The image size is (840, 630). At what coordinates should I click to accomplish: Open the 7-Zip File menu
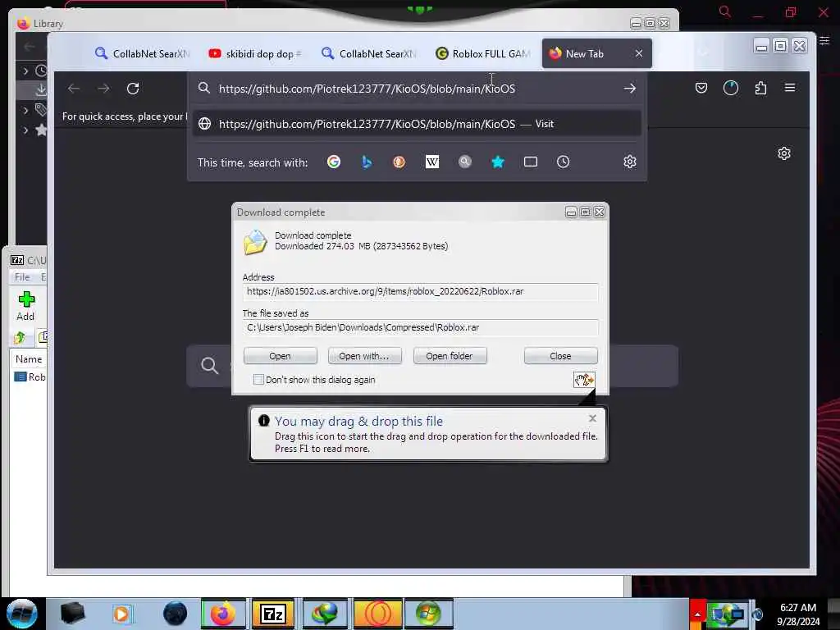[22, 277]
